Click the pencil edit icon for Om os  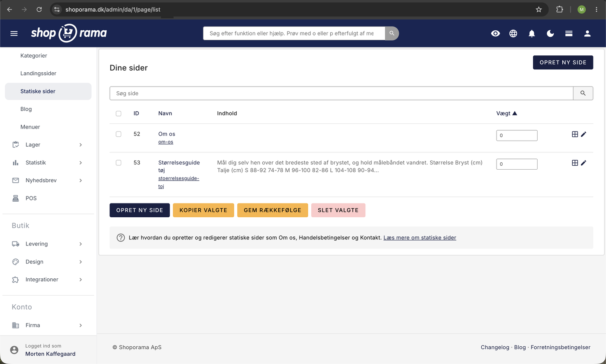(583, 134)
